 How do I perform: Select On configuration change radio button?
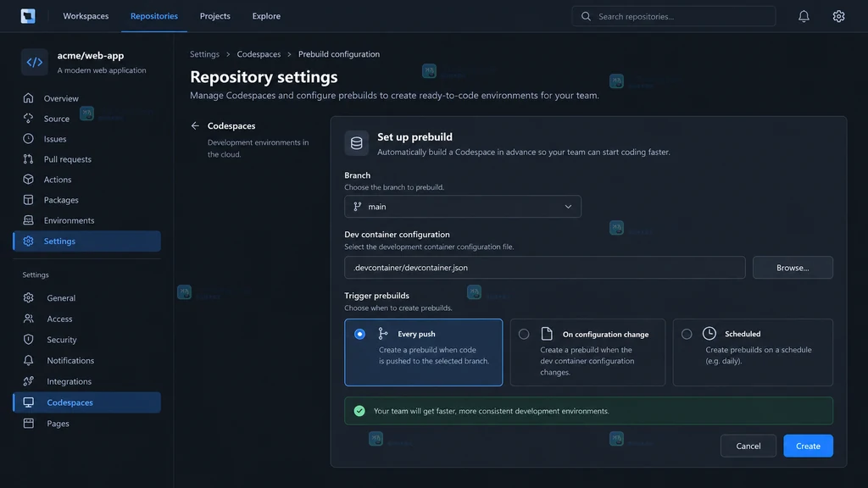pyautogui.click(x=524, y=334)
